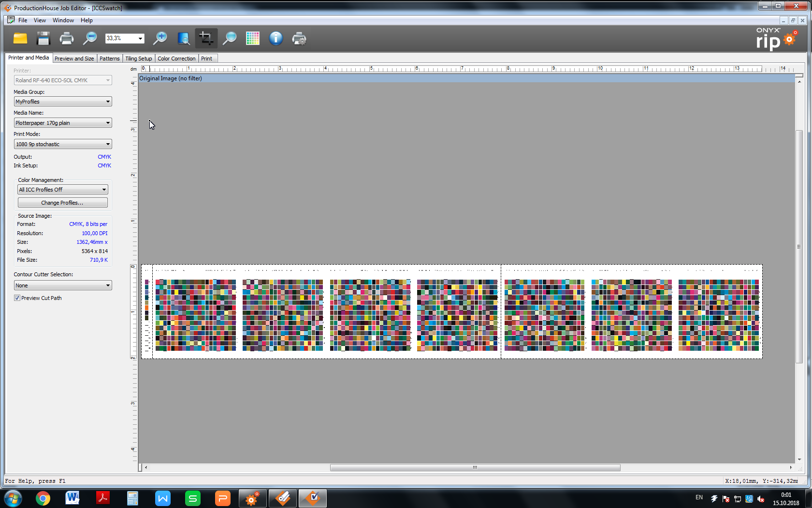Open Microsoft Word from the taskbar
The height and width of the screenshot is (508, 812).
click(72, 498)
